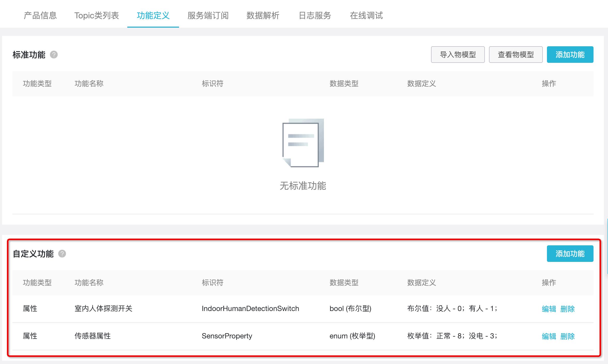Delete the SensorProperty property

(x=568, y=336)
